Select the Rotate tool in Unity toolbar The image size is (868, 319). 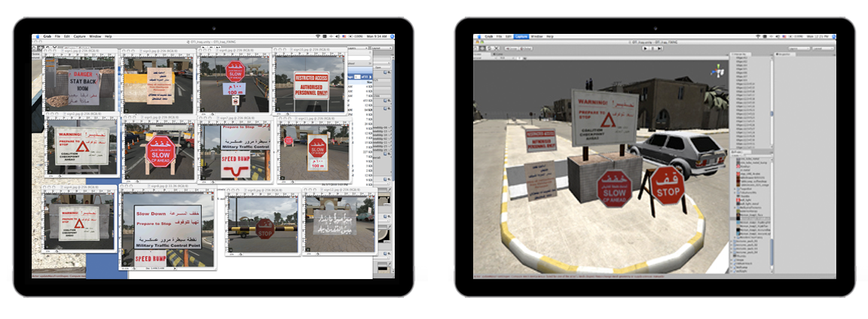(x=489, y=47)
